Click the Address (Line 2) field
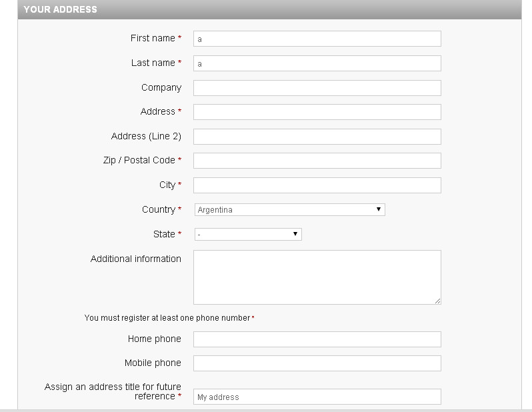The image size is (532, 412). point(317,137)
